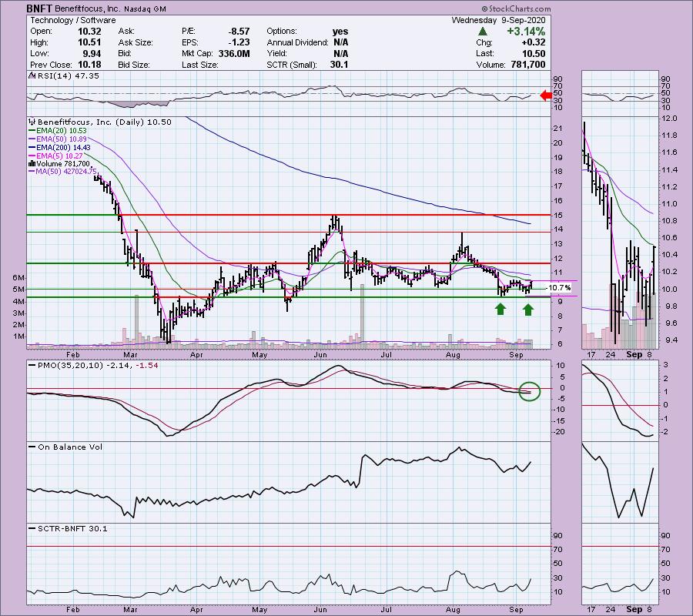Click the P/E value -8.57
The width and height of the screenshot is (693, 616).
[239, 32]
